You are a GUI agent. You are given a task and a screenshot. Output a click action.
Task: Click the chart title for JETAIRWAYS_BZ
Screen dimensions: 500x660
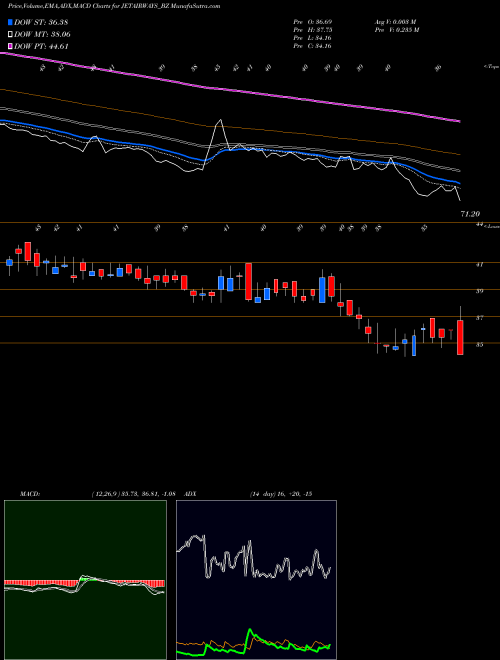tap(114, 6)
